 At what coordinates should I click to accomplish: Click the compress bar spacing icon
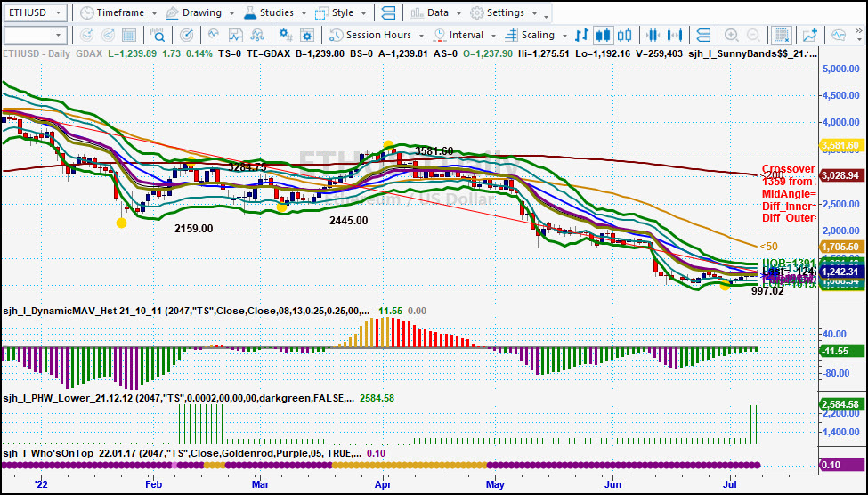pyautogui.click(x=653, y=35)
